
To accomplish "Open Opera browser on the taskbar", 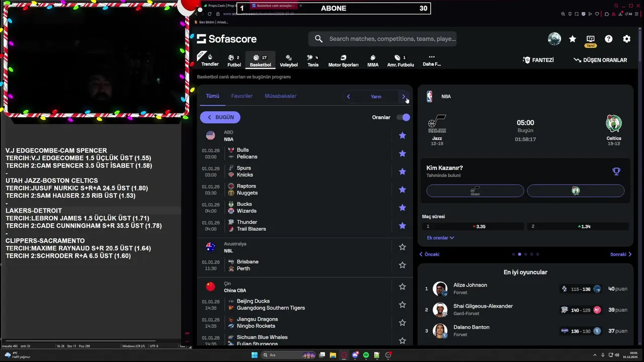I will [344, 355].
